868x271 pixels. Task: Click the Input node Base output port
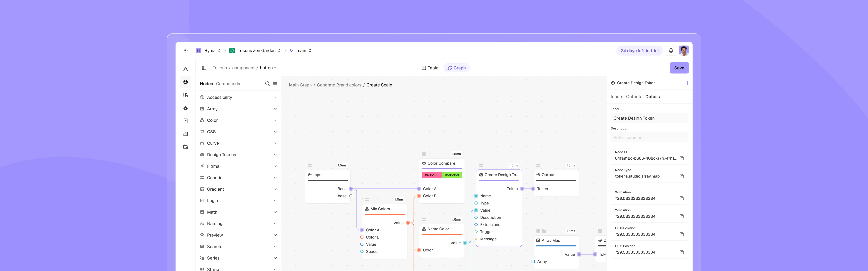click(351, 189)
